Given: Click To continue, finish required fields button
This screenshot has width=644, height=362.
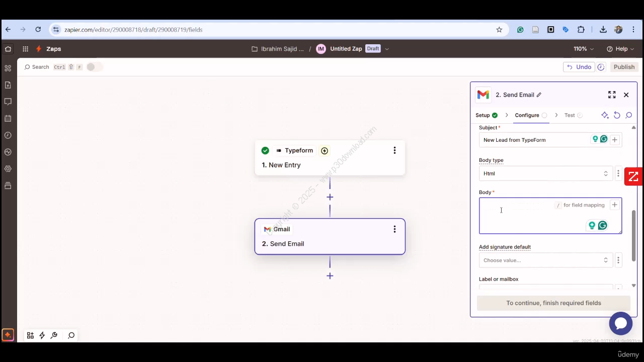Looking at the screenshot, I should click(553, 303).
